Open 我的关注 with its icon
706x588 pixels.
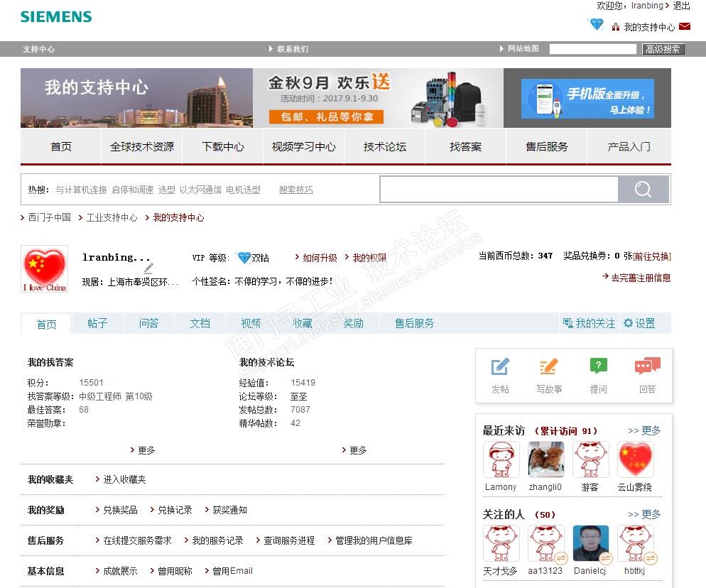pos(589,323)
